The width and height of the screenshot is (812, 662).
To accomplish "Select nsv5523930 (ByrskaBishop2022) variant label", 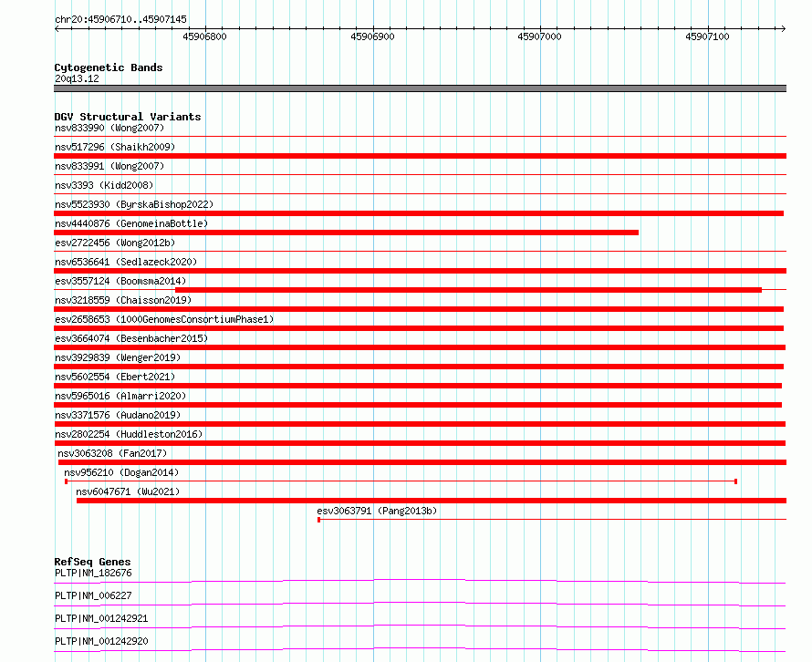I will point(134,204).
